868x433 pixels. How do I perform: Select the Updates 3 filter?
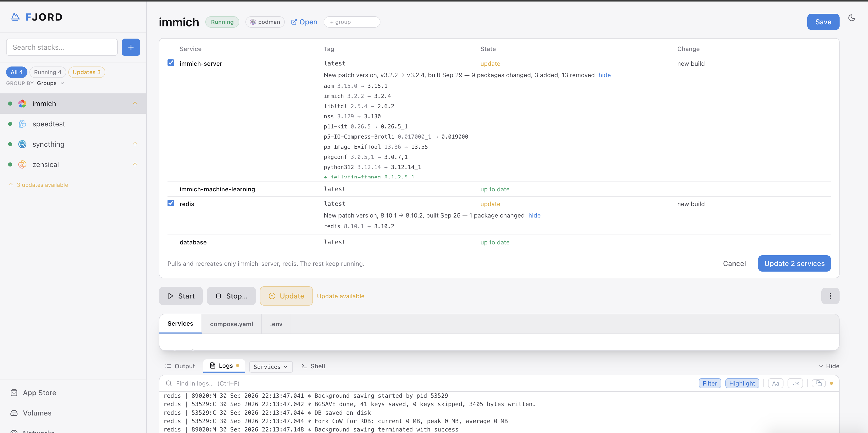(x=87, y=72)
